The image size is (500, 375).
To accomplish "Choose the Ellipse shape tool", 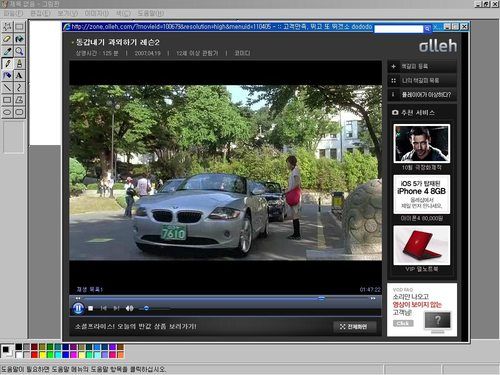I will coord(7,112).
